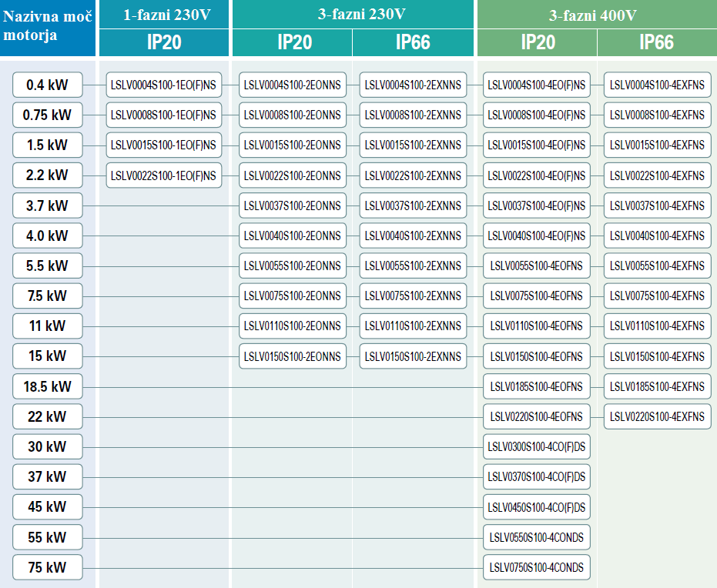Select the 75 kW power label

click(47, 568)
